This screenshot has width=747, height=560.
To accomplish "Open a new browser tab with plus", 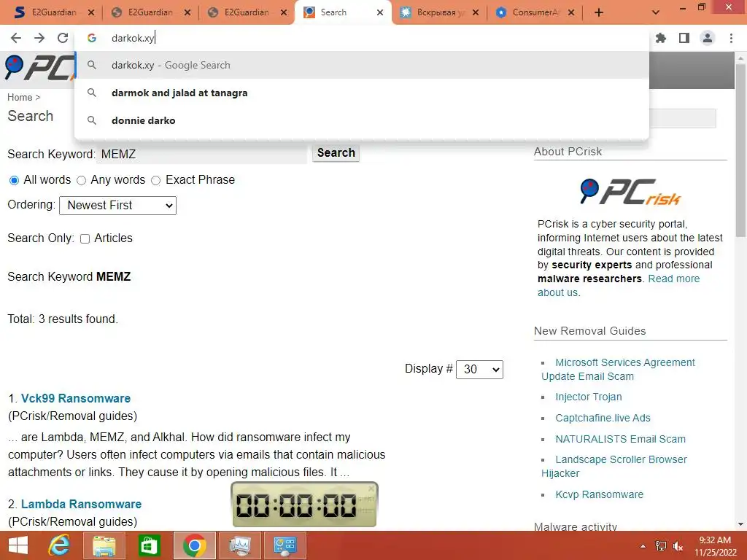I will [599, 13].
